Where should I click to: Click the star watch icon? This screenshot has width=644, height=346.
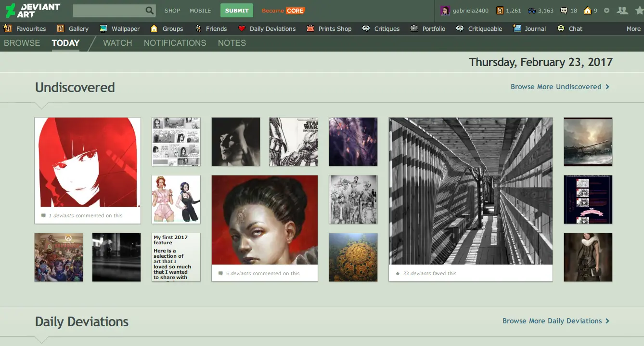(x=639, y=10)
